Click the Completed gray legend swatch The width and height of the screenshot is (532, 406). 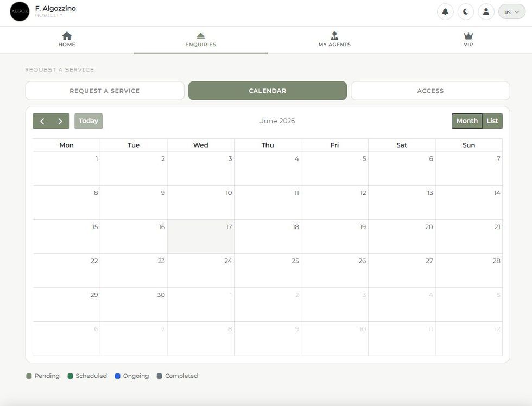pyautogui.click(x=160, y=376)
